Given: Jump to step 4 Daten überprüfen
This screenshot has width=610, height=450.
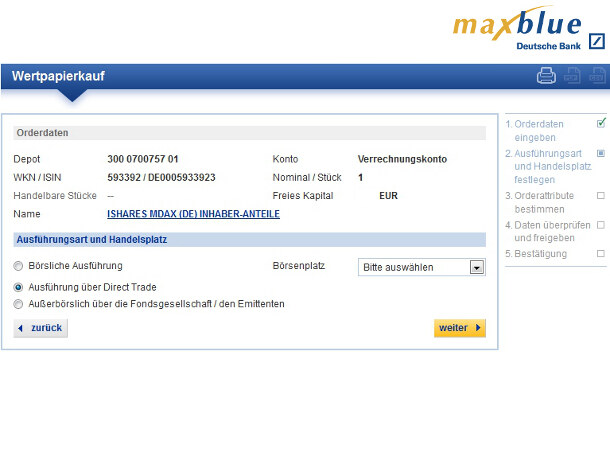Looking at the screenshot, I should click(545, 232).
